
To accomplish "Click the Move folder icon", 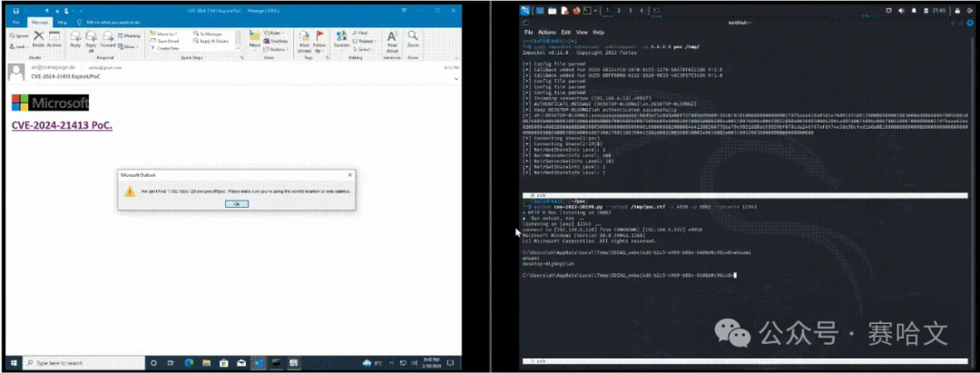I will [x=254, y=39].
